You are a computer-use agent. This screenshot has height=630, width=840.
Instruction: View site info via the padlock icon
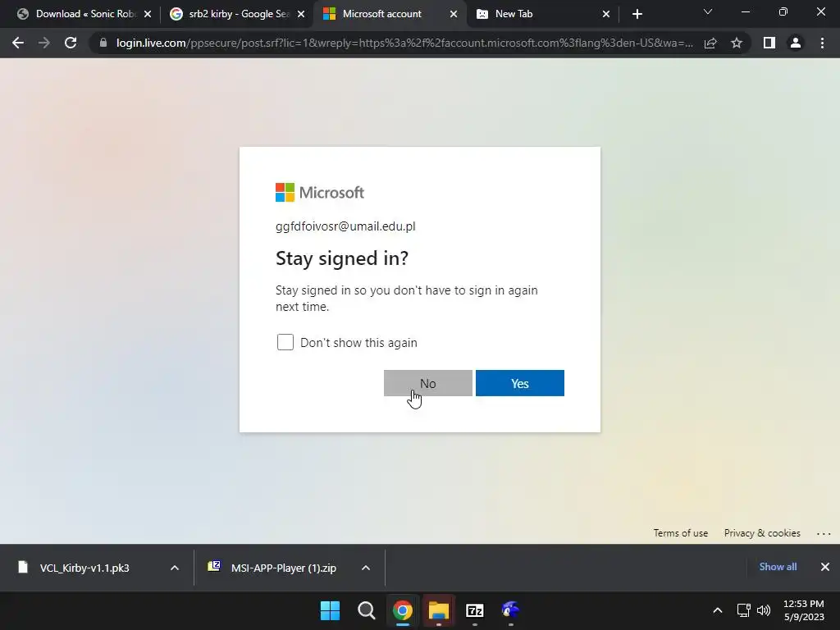click(x=103, y=43)
